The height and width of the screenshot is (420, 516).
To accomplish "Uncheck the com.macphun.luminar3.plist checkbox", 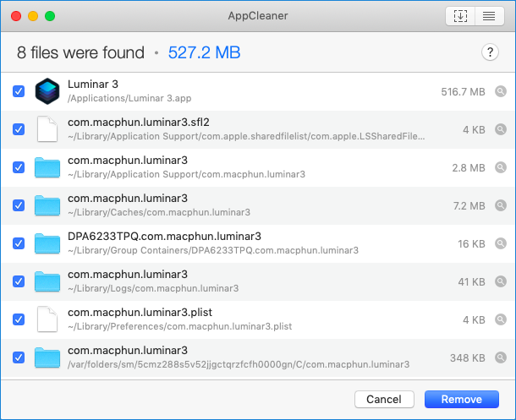I will pyautogui.click(x=19, y=319).
